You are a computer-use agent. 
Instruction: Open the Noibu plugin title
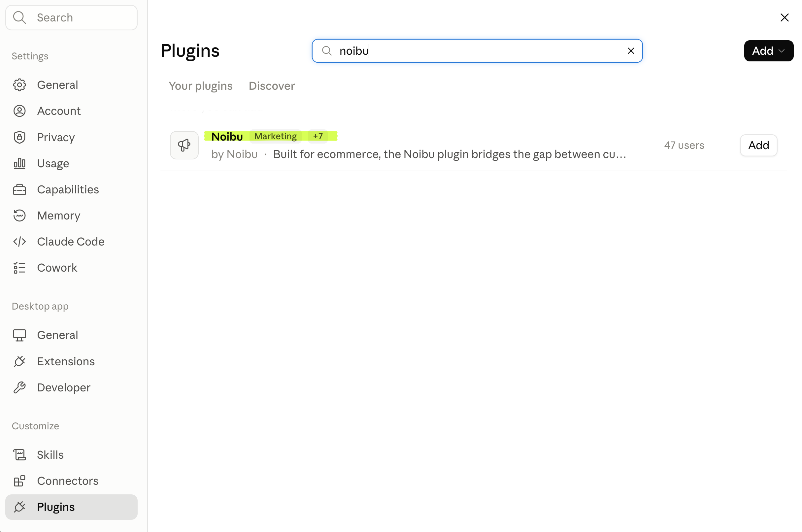[x=227, y=136]
